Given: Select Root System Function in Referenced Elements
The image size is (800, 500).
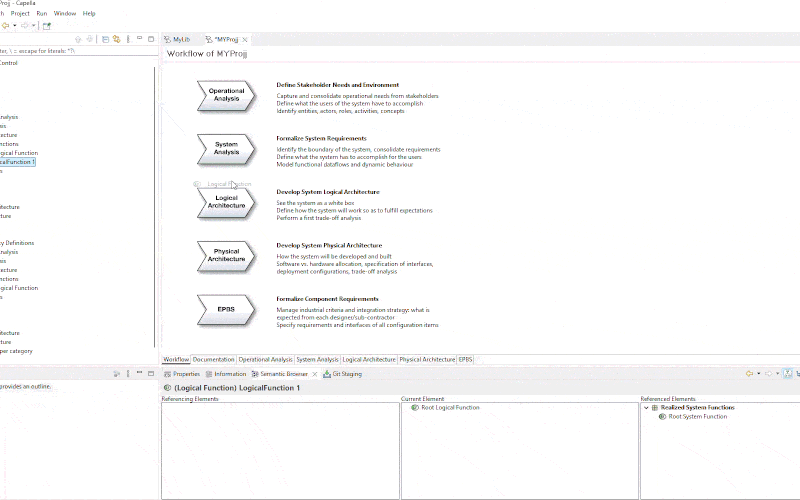Looking at the screenshot, I should (x=697, y=416).
